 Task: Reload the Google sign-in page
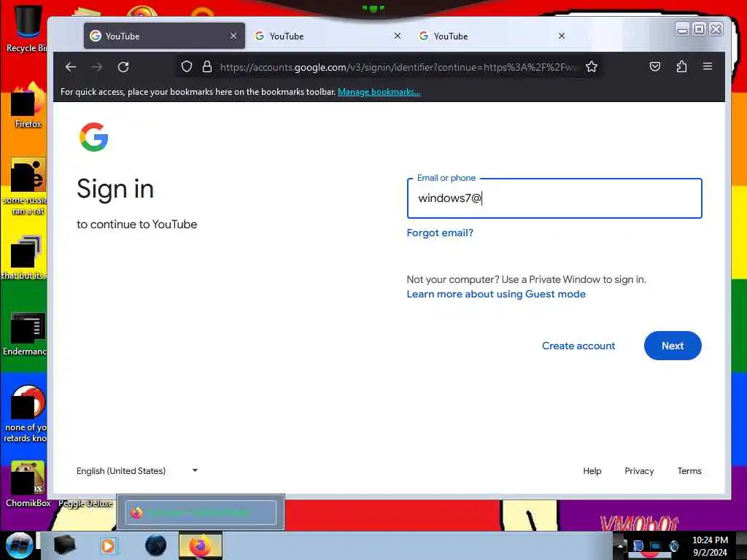pos(123,67)
